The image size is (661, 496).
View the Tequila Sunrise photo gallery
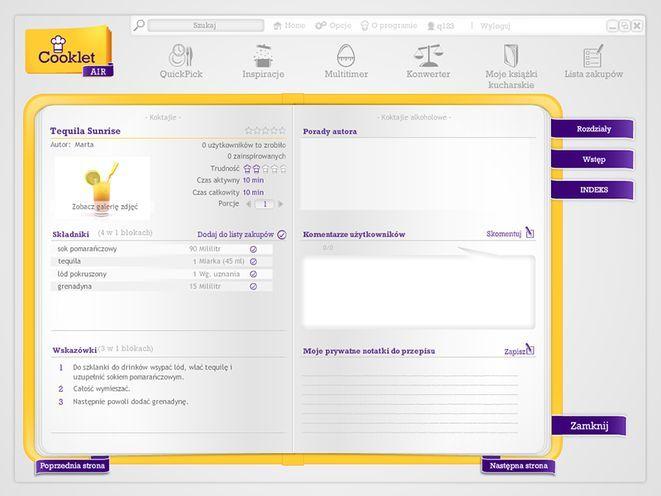click(x=102, y=188)
